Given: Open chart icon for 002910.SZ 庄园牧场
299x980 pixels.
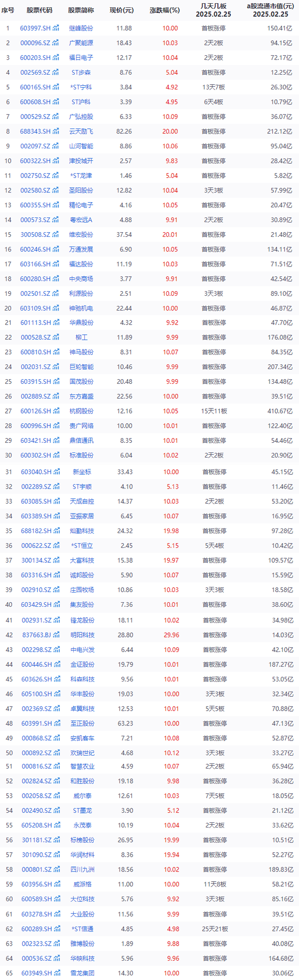Looking at the screenshot, I should click(x=56, y=590).
